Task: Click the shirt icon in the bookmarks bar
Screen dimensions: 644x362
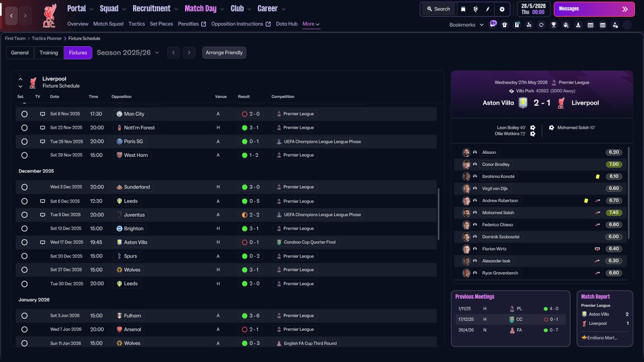Action: pos(505,25)
